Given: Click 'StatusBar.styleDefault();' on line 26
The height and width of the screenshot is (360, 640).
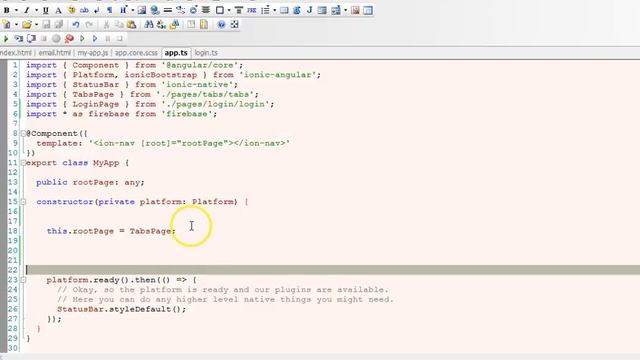Looking at the screenshot, I should [x=121, y=309].
